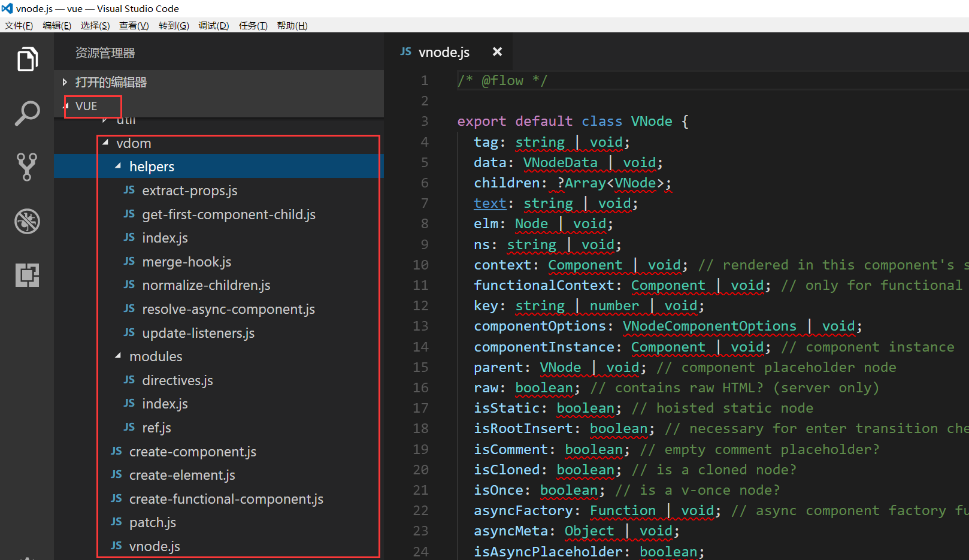Open create-element.js file
This screenshot has height=560, width=969.
(x=182, y=475)
